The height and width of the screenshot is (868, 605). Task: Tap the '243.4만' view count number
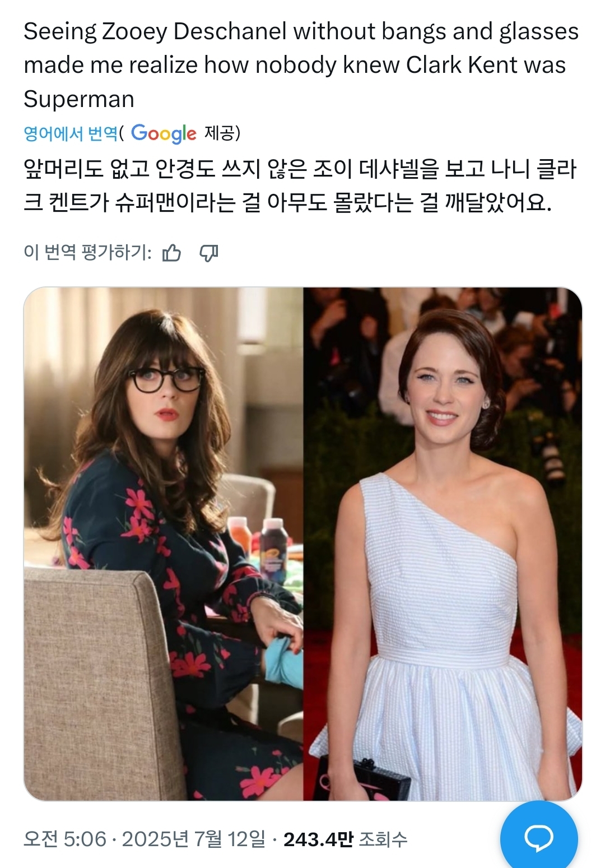[x=318, y=839]
